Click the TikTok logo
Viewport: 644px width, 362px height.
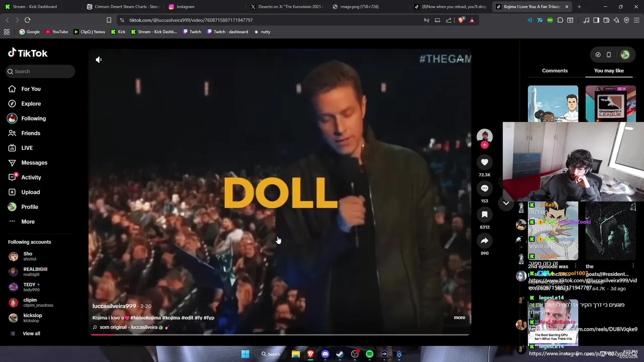[28, 53]
